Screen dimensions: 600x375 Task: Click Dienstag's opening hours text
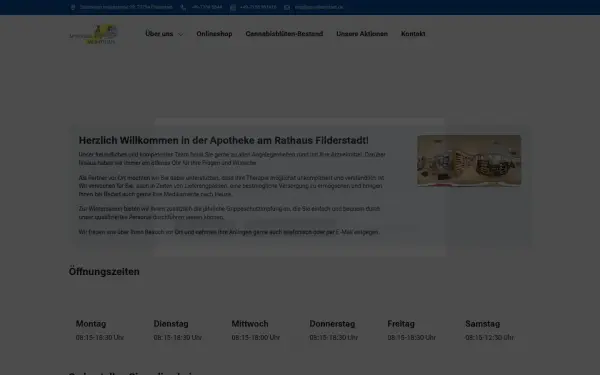point(178,338)
